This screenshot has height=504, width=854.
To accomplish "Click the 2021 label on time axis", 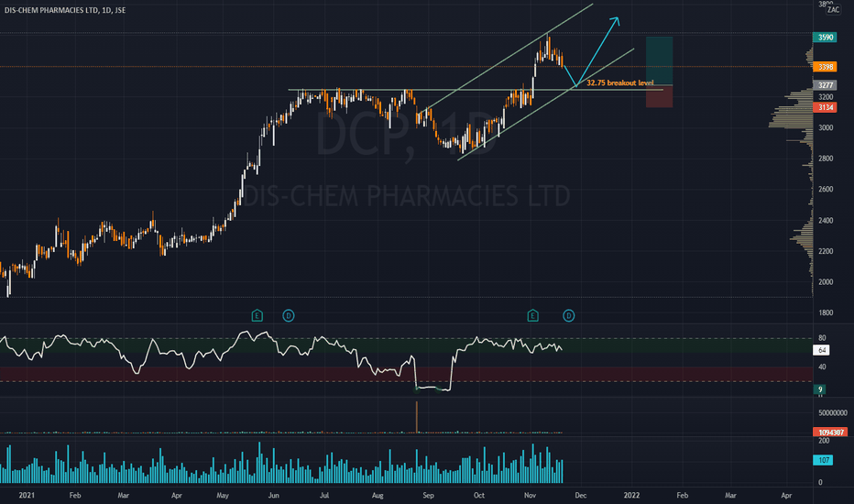I will pyautogui.click(x=27, y=495).
